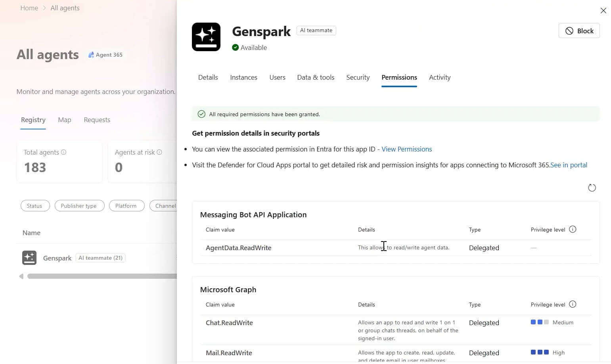Click the AI teammate (21) tag
The image size is (611, 364).
100,258
